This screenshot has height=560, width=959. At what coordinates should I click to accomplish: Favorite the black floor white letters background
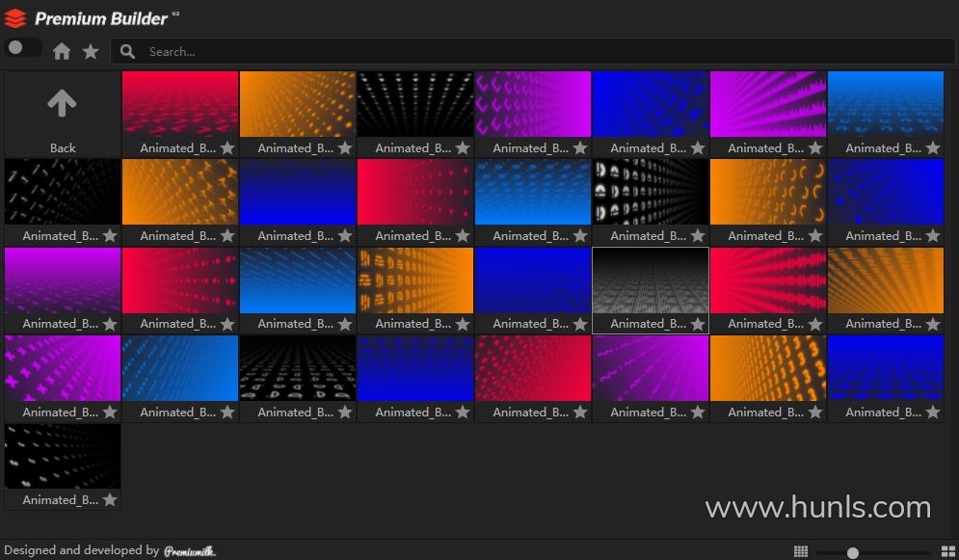click(345, 413)
